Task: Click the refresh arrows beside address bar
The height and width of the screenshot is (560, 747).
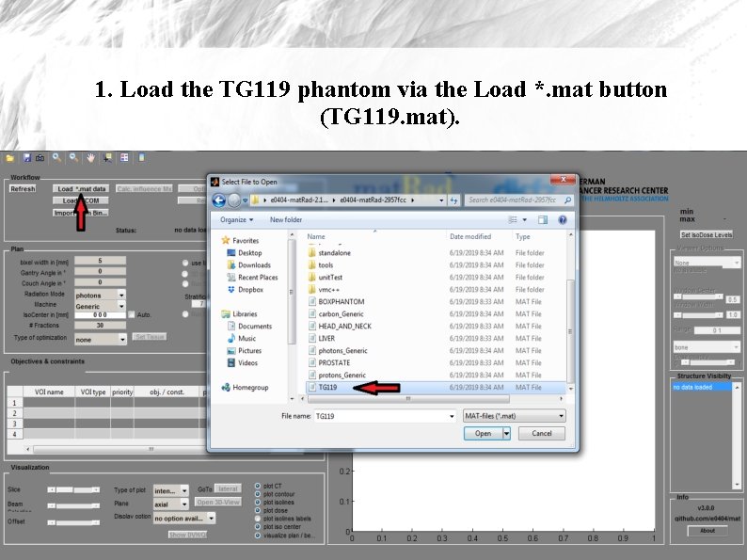Action: coord(453,200)
